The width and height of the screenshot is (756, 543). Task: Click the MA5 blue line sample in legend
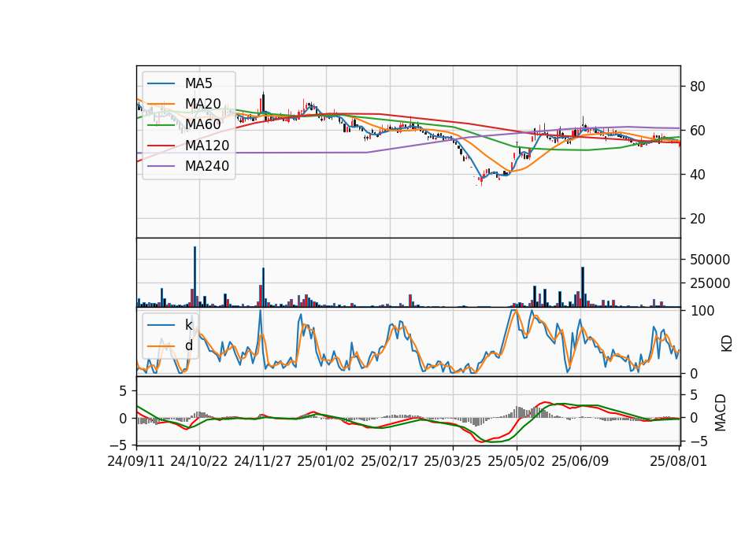161,84
